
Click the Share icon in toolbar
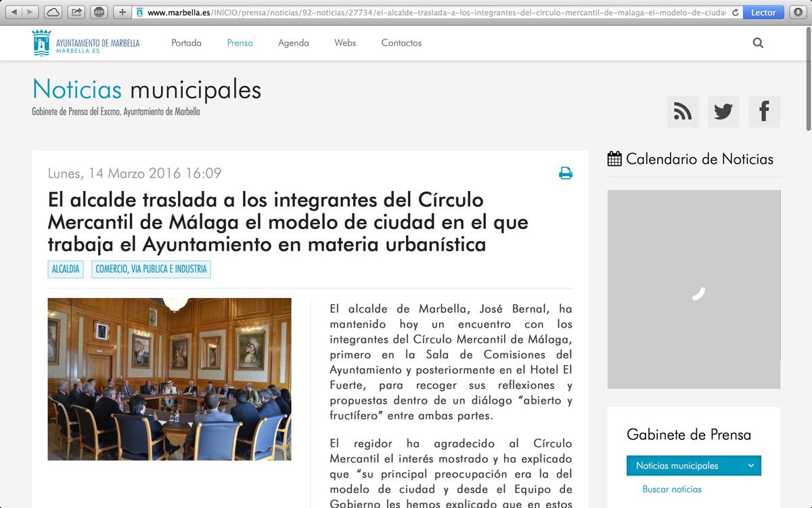(76, 12)
